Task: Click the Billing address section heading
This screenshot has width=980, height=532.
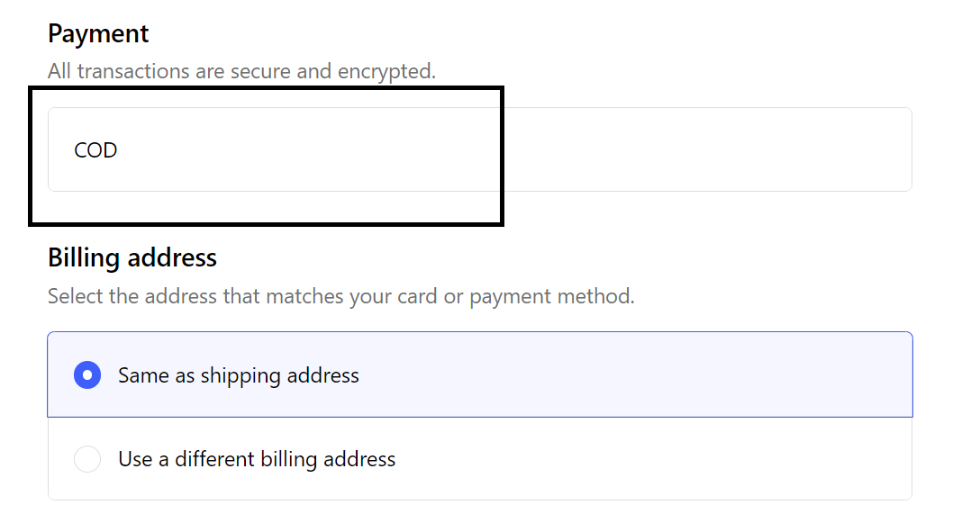Action: tap(132, 258)
